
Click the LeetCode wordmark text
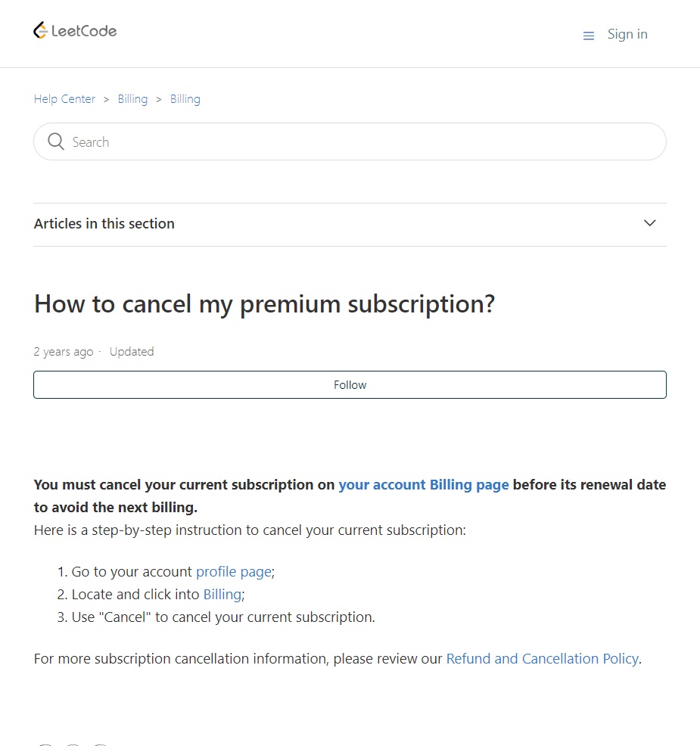tap(84, 31)
